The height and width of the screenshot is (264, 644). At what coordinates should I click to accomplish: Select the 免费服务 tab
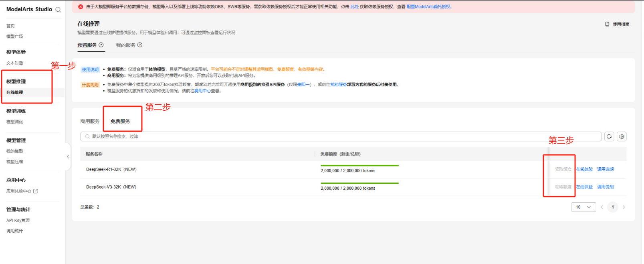pyautogui.click(x=120, y=121)
